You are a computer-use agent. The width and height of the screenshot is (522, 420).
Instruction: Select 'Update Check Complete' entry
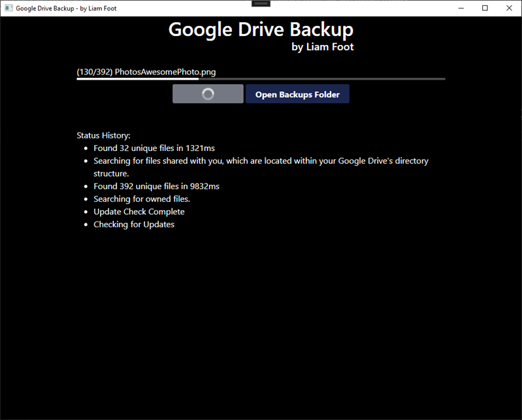[139, 212]
